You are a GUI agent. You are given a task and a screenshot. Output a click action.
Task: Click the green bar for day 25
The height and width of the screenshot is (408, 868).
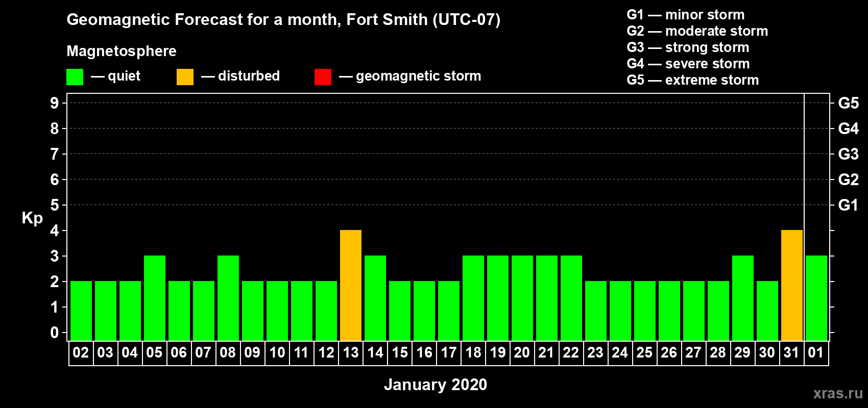[645, 311]
